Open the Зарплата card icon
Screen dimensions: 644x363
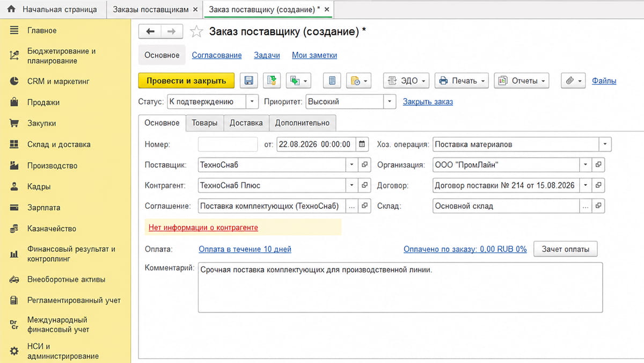tap(14, 208)
